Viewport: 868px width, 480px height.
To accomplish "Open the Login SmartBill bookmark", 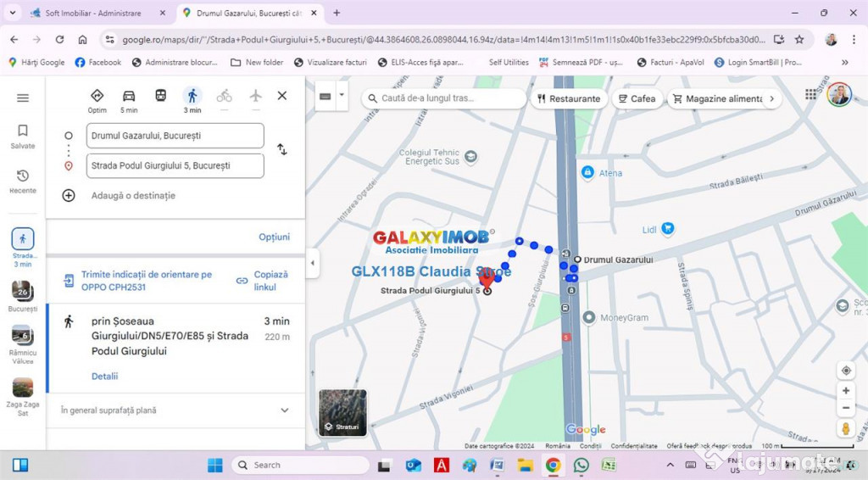I will click(x=758, y=63).
